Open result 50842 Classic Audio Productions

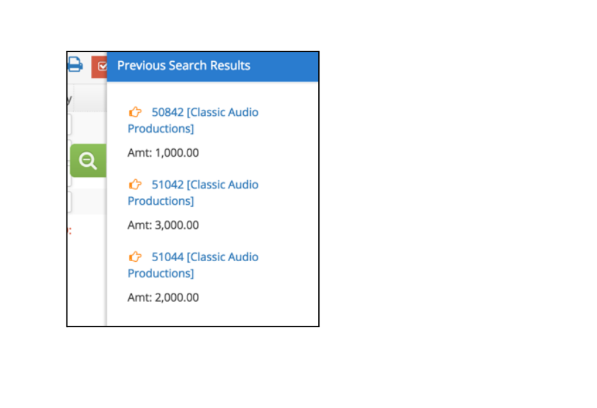pos(193,120)
